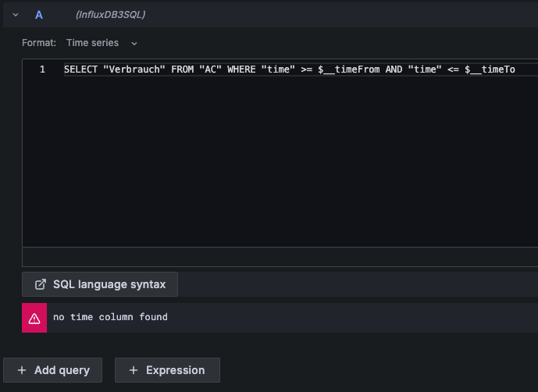Screen dimensions: 538x392
Task: Click line number 1 in editor gutter
Action: pyautogui.click(x=42, y=69)
